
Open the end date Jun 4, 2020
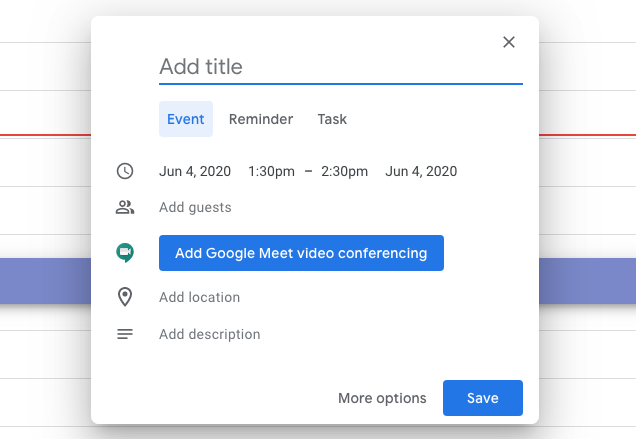click(x=421, y=171)
